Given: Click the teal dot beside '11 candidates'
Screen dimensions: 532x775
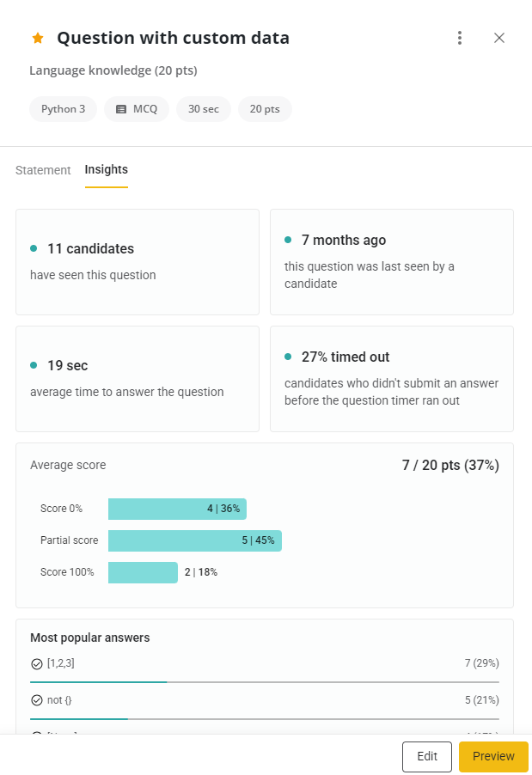Looking at the screenshot, I should coord(34,247).
